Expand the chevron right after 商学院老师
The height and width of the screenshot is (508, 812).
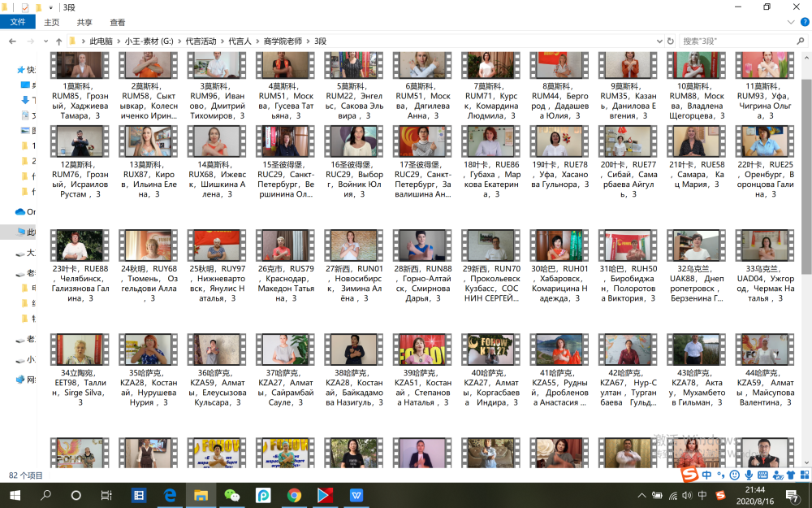coord(308,41)
